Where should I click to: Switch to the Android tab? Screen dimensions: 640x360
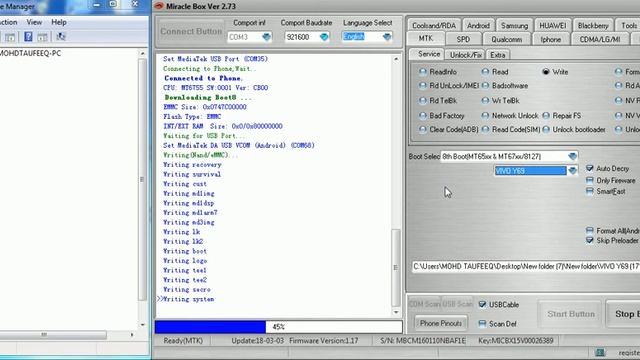click(478, 25)
